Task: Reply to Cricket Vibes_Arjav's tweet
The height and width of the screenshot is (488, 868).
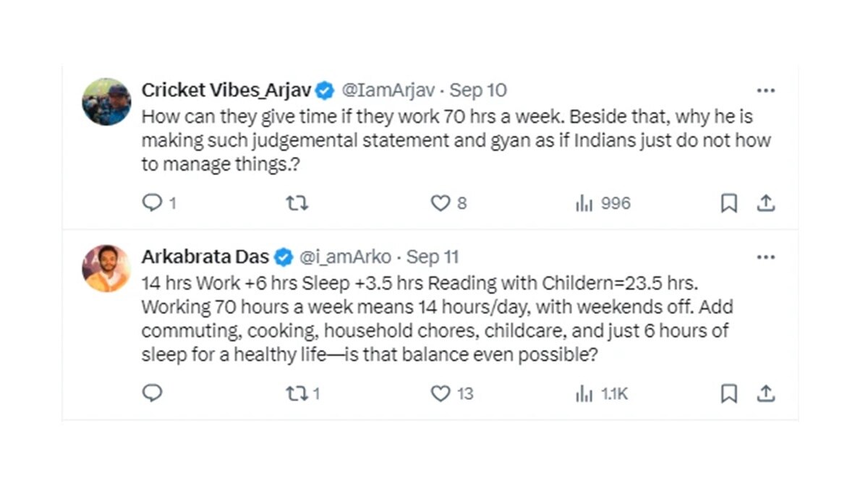Action: pos(152,204)
